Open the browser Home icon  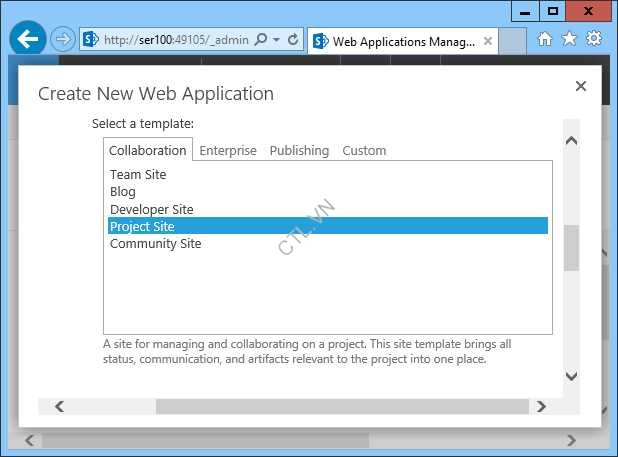(x=545, y=39)
